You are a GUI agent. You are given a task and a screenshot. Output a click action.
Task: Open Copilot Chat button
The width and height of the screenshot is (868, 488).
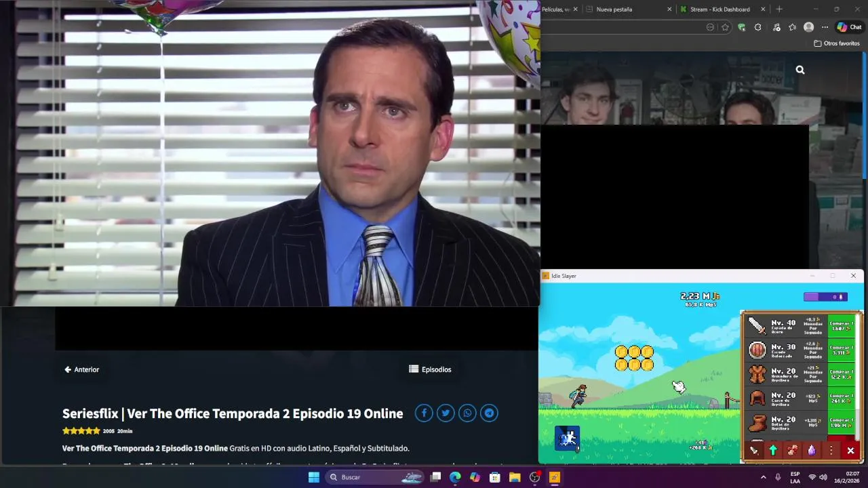point(849,27)
